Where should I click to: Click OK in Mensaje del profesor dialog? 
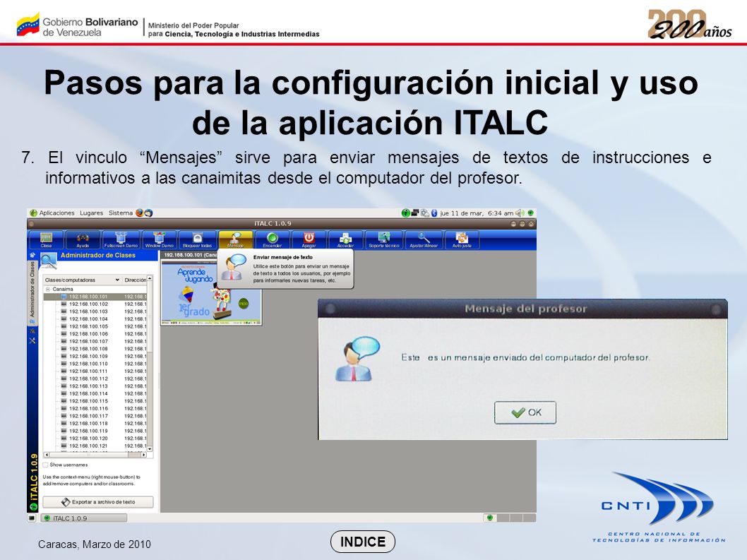(x=525, y=412)
